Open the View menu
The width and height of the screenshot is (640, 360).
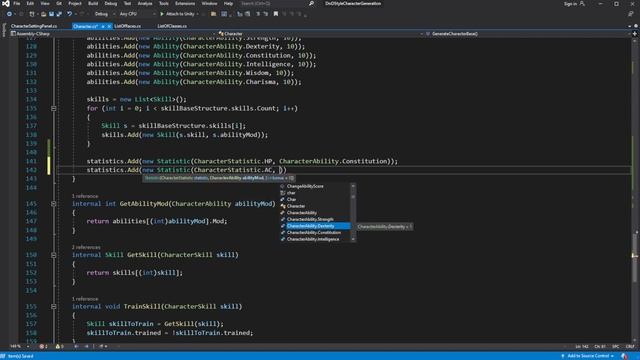pos(45,4)
